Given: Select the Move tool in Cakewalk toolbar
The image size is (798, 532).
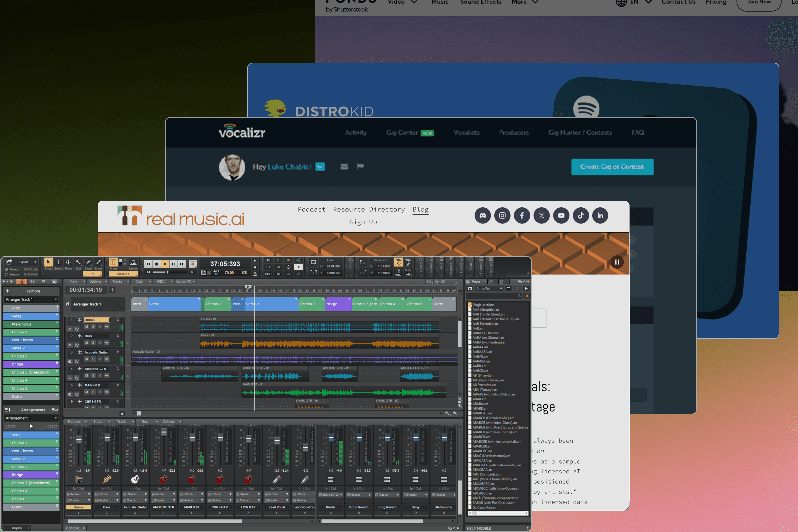Looking at the screenshot, I should 68,262.
